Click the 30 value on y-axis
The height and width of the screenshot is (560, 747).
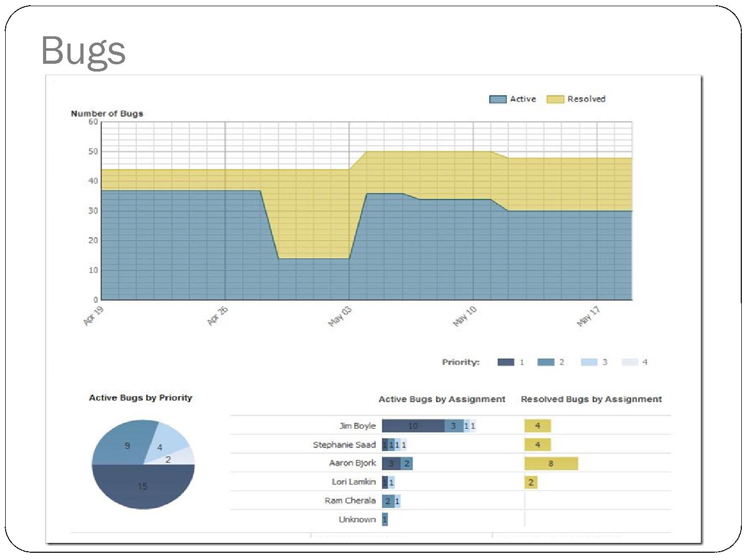pos(93,211)
